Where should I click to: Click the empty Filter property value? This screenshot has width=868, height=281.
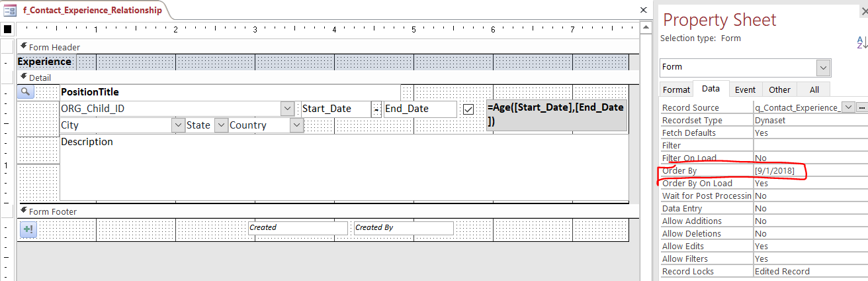(810, 145)
